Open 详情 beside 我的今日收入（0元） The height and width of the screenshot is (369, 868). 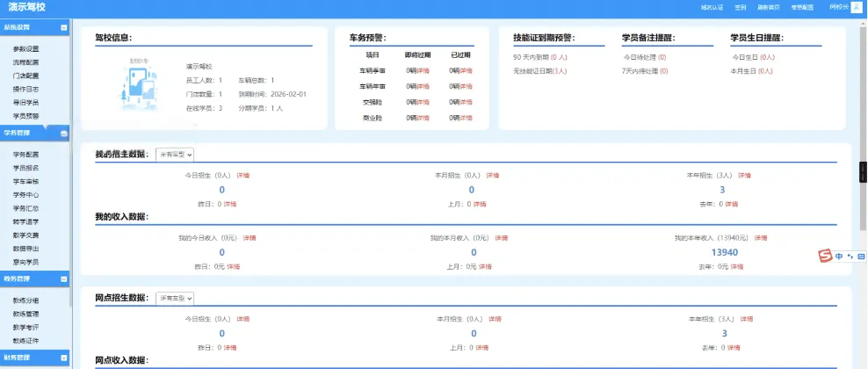[x=250, y=238]
